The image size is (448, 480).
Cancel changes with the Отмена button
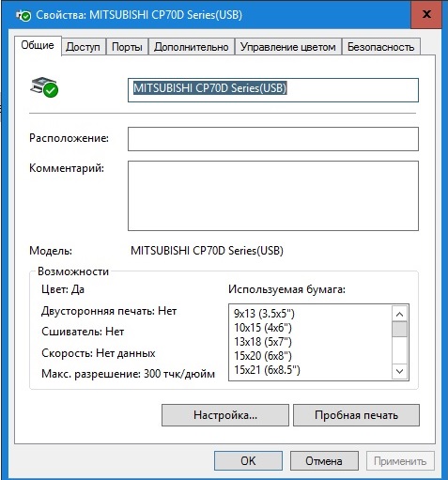tap(324, 461)
